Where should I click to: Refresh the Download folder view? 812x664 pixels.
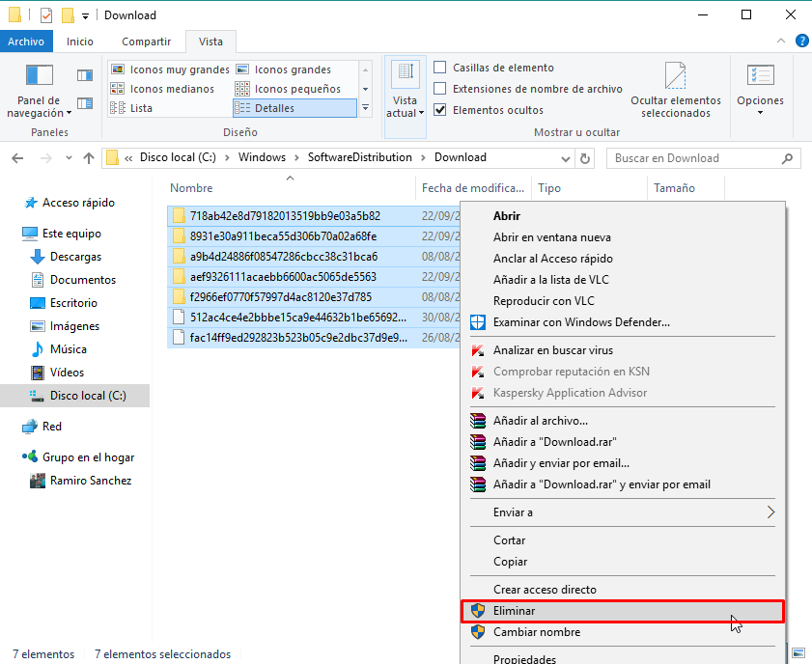(x=585, y=158)
